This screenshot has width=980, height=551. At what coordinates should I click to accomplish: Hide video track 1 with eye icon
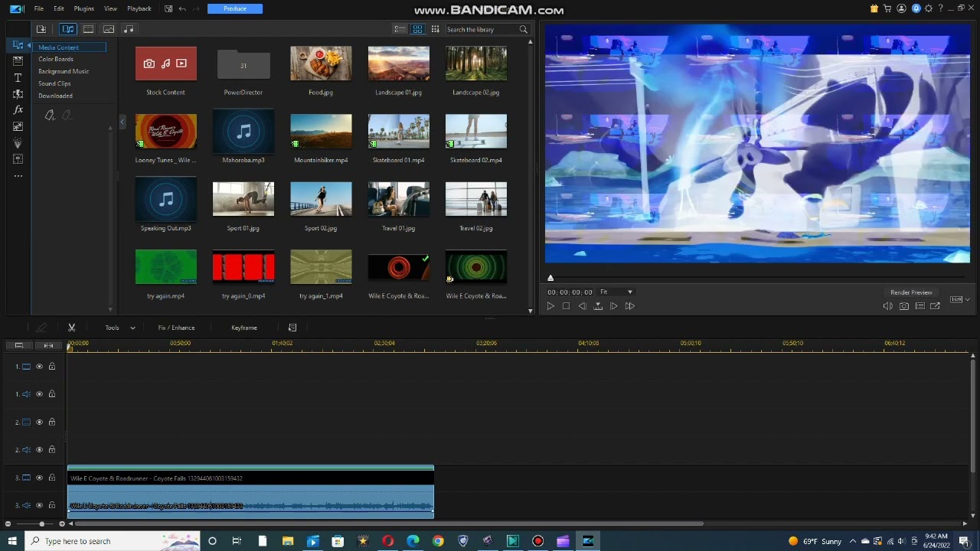tap(39, 367)
